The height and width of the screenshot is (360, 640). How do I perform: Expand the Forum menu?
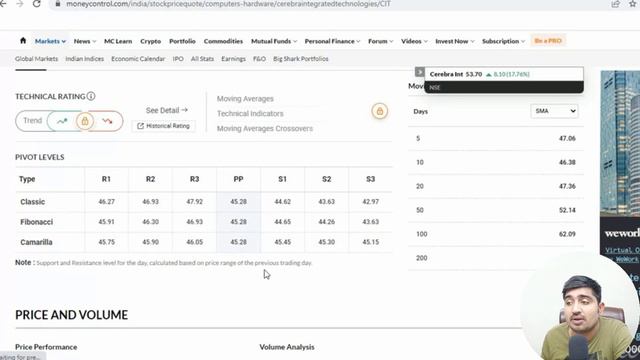[x=380, y=41]
